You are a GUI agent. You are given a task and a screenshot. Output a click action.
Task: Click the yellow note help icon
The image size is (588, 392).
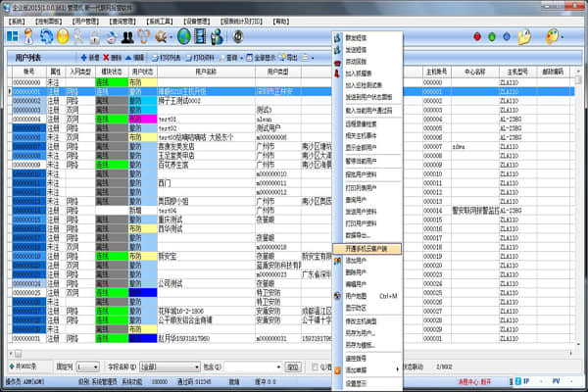pos(524,37)
